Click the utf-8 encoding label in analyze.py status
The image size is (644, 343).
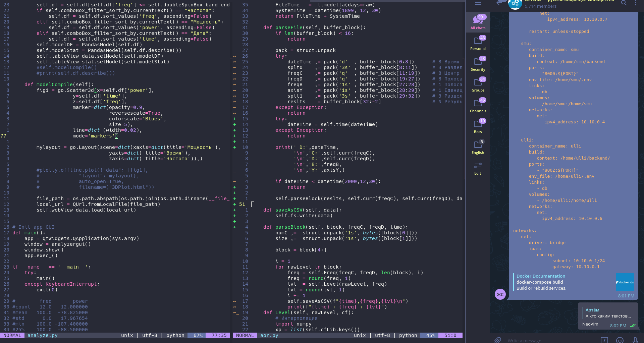150,335
